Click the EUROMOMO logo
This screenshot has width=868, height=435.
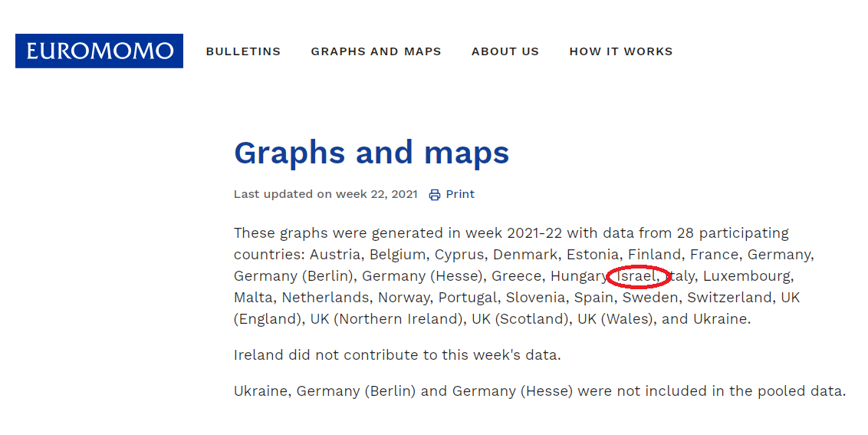[x=99, y=51]
